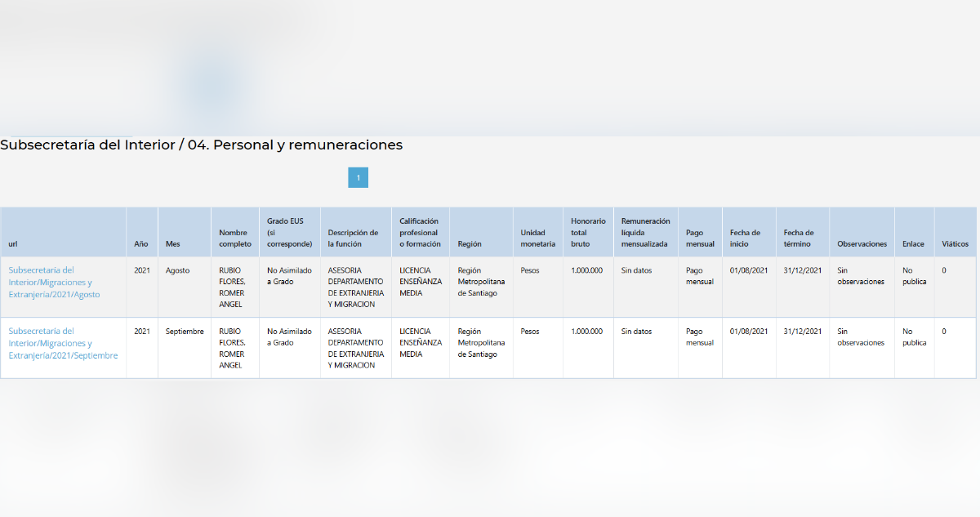Select page 1 pagination button
The width and height of the screenshot is (980, 517).
pos(358,177)
